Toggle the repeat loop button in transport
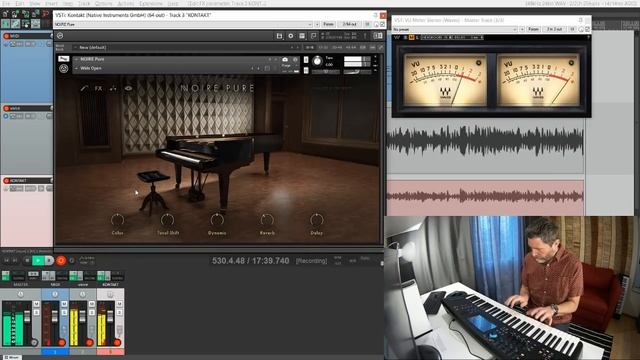The width and height of the screenshot is (640, 360). (x=72, y=260)
